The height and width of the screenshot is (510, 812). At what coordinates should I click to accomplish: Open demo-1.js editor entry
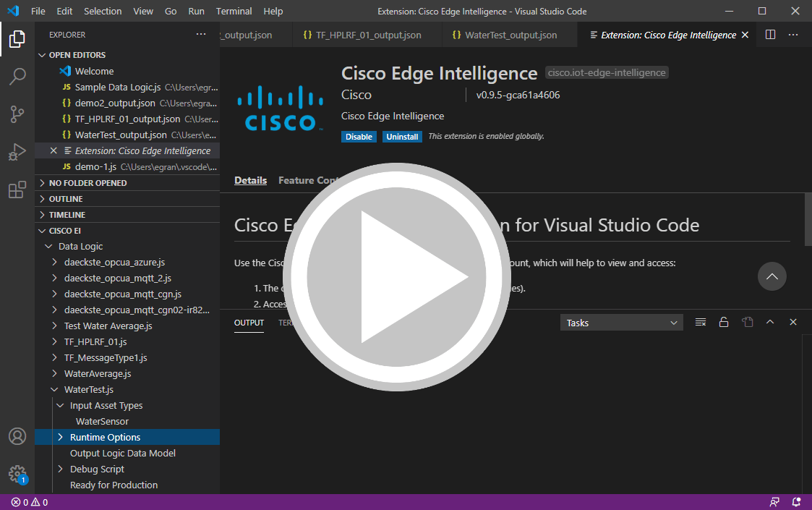click(x=127, y=167)
